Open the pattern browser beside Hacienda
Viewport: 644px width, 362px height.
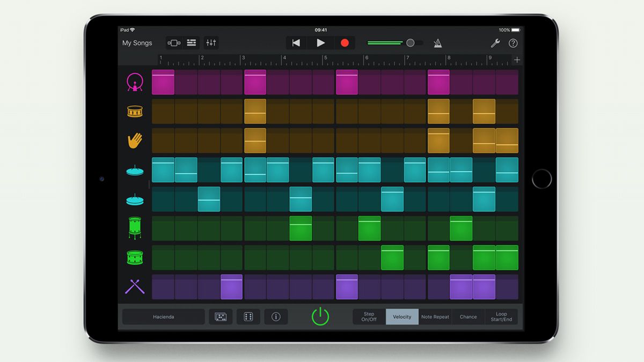pyautogui.click(x=221, y=317)
